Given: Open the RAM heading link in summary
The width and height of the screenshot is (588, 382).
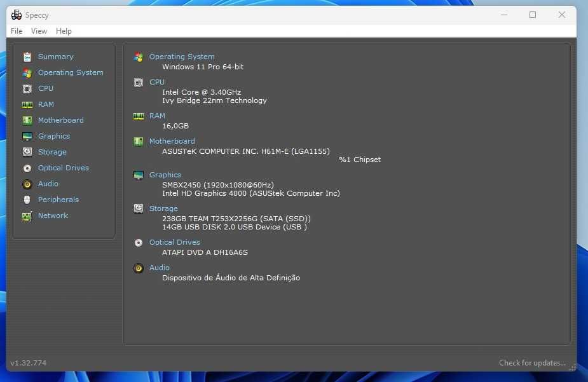Looking at the screenshot, I should click(157, 116).
